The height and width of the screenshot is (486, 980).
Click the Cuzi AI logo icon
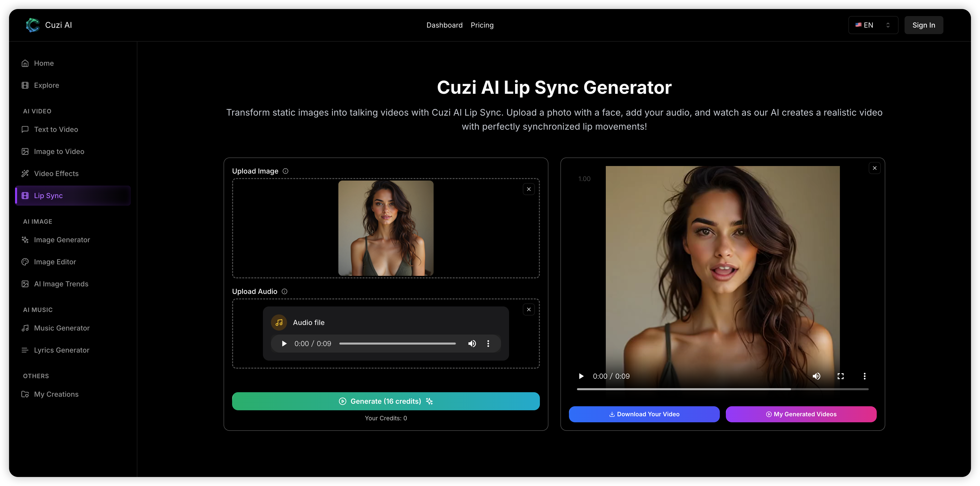(32, 25)
